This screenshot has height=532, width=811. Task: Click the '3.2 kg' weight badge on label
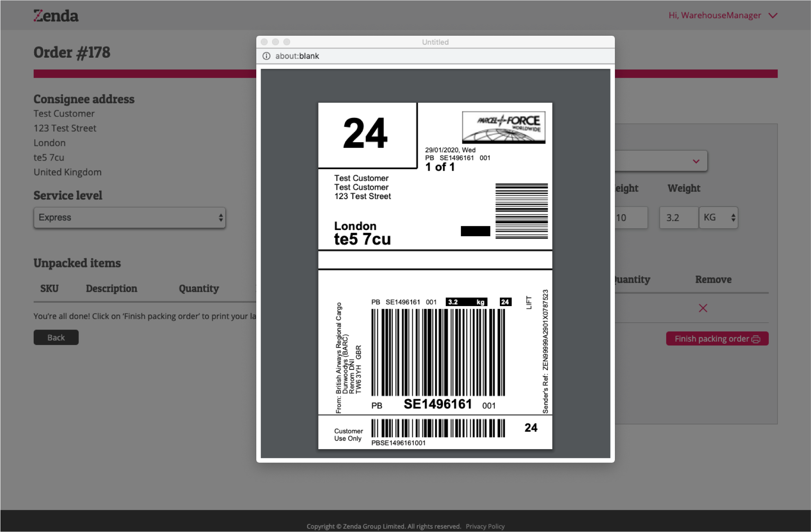(x=466, y=302)
